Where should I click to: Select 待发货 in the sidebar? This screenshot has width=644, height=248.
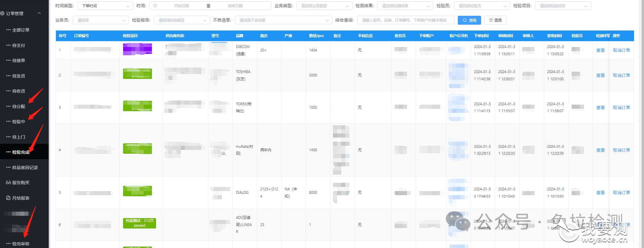(19, 76)
